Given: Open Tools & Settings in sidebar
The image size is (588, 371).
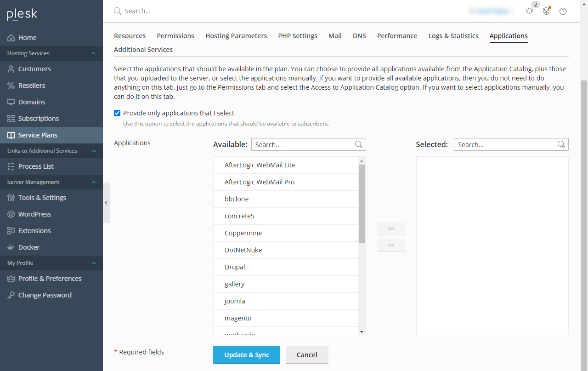Looking at the screenshot, I should 42,198.
